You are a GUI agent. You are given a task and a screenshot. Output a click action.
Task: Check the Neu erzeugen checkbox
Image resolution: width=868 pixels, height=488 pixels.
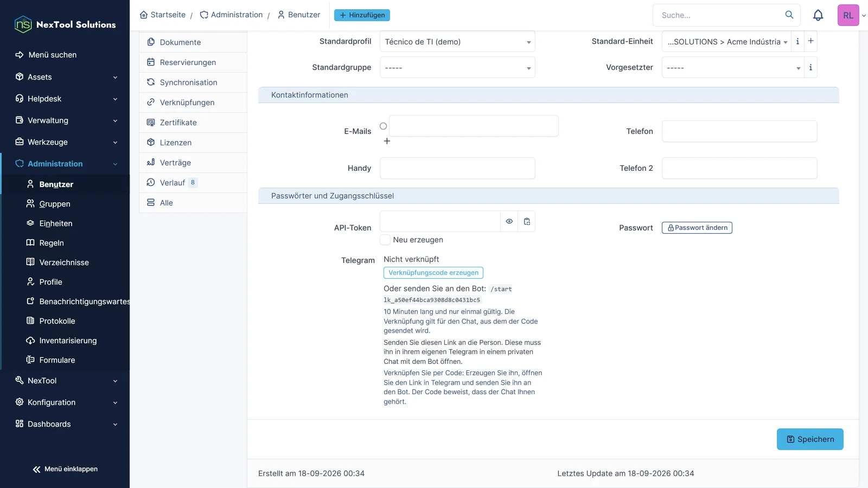point(385,240)
